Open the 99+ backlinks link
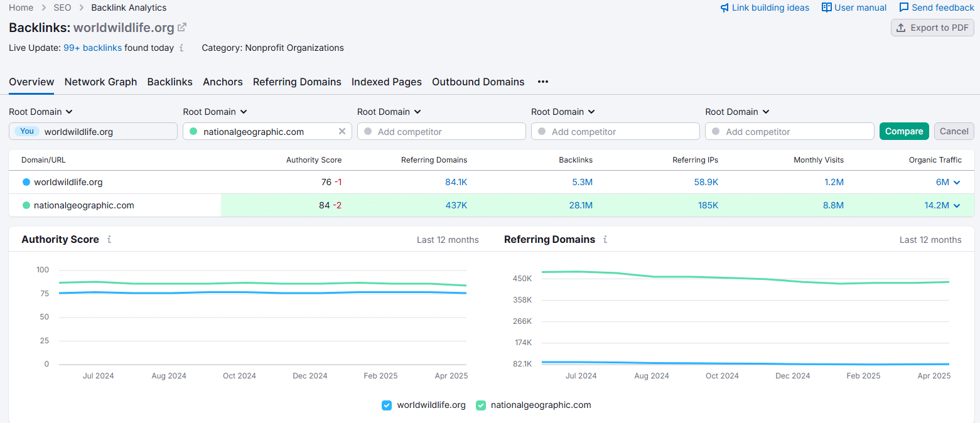This screenshot has width=980, height=423. [93, 48]
